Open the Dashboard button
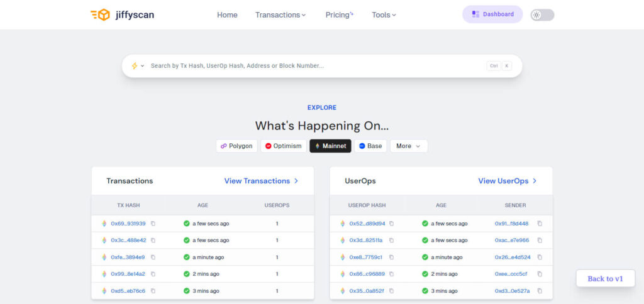Viewport: 644px width, 304px height. tap(492, 14)
